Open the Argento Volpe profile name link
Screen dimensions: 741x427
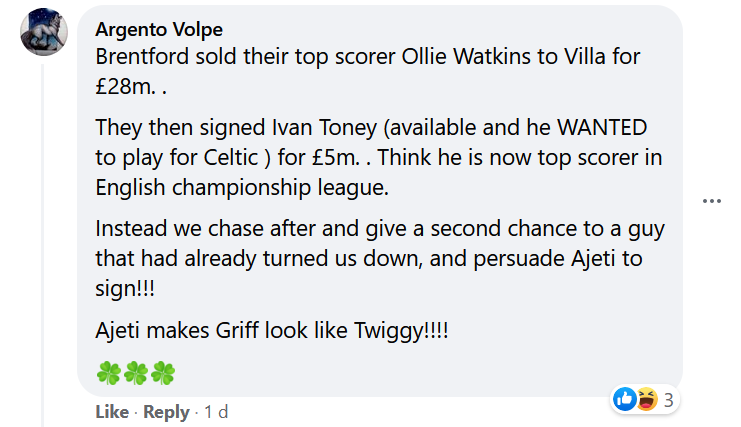[159, 29]
